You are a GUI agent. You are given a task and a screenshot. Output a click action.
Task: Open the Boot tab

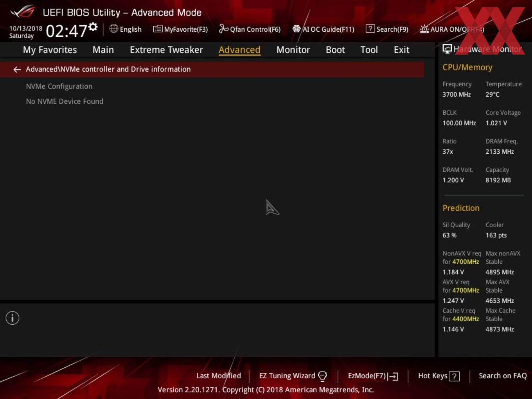(335, 50)
